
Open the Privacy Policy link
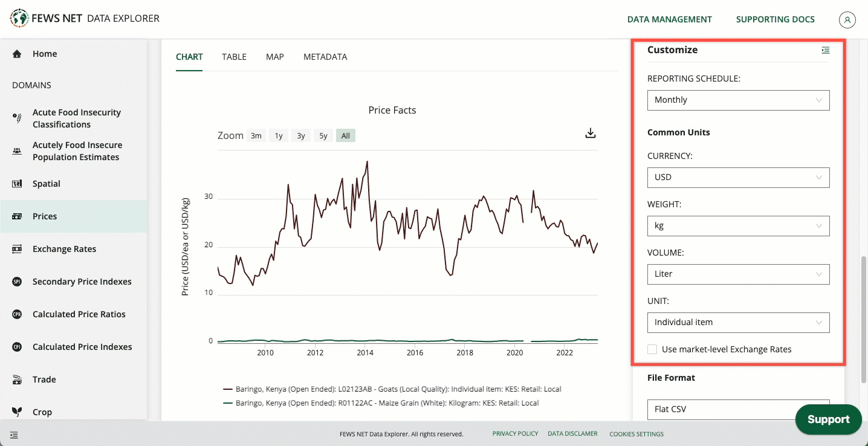pos(515,433)
